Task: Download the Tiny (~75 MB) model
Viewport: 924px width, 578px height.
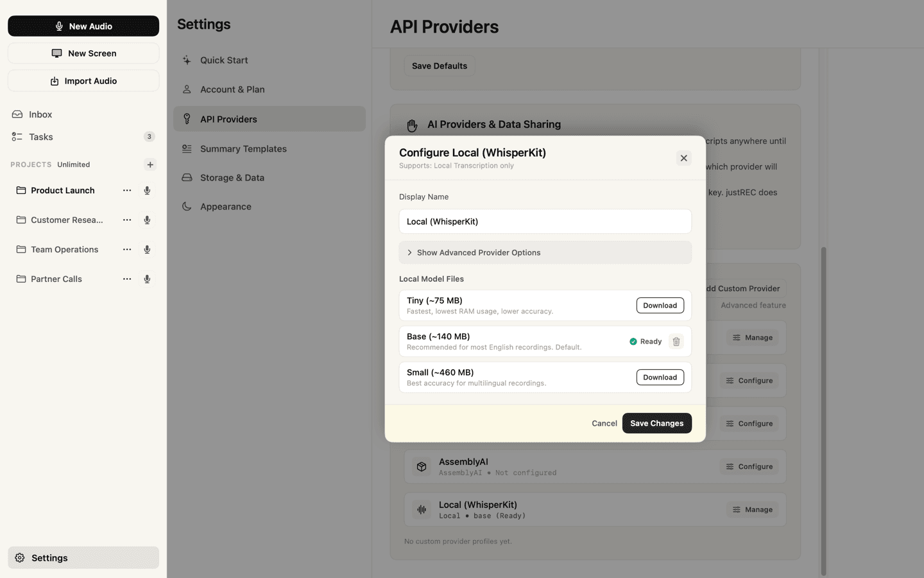Action: tap(660, 306)
